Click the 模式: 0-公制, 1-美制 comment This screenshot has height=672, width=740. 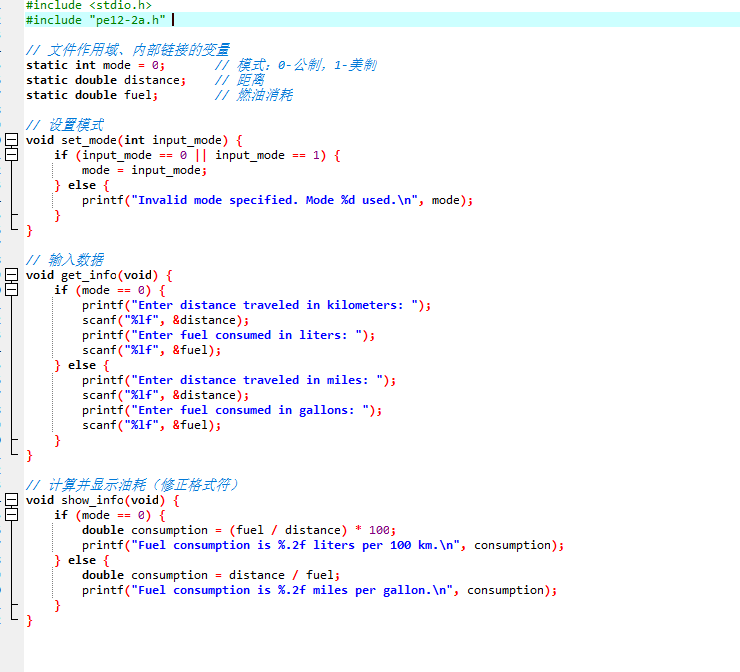click(x=296, y=65)
